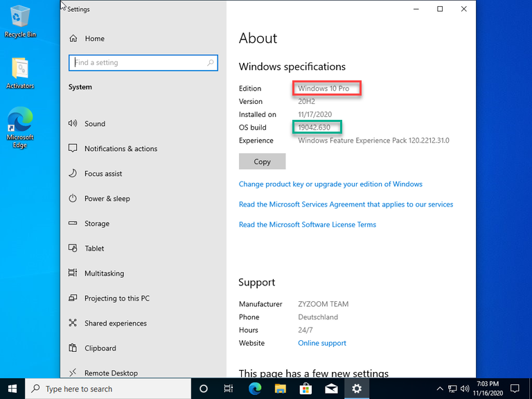Open the Windows Start menu
This screenshot has height=399, width=532.
(x=12, y=389)
